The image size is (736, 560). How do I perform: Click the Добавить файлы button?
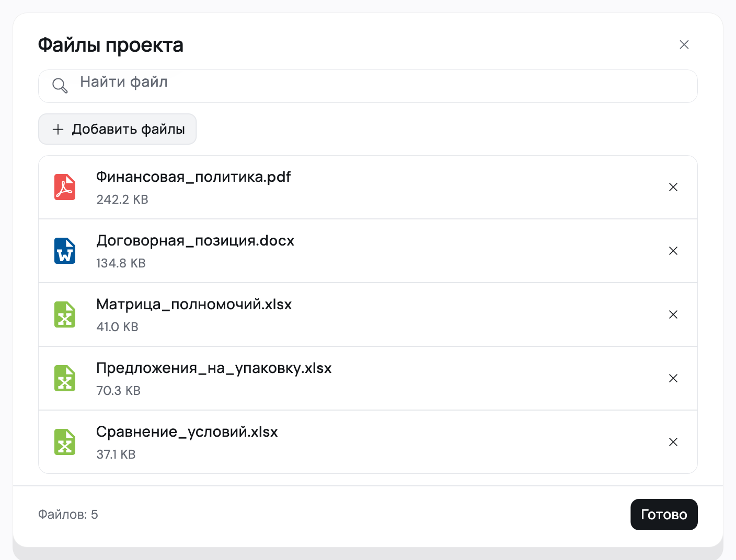(x=118, y=129)
